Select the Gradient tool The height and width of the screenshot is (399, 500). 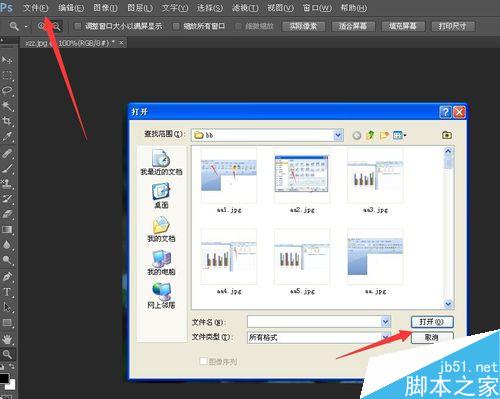[x=7, y=229]
